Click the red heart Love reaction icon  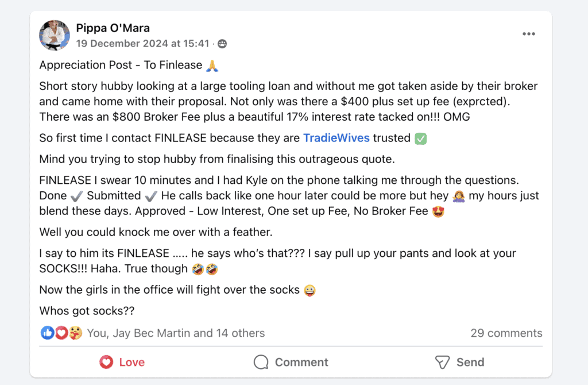point(61,333)
